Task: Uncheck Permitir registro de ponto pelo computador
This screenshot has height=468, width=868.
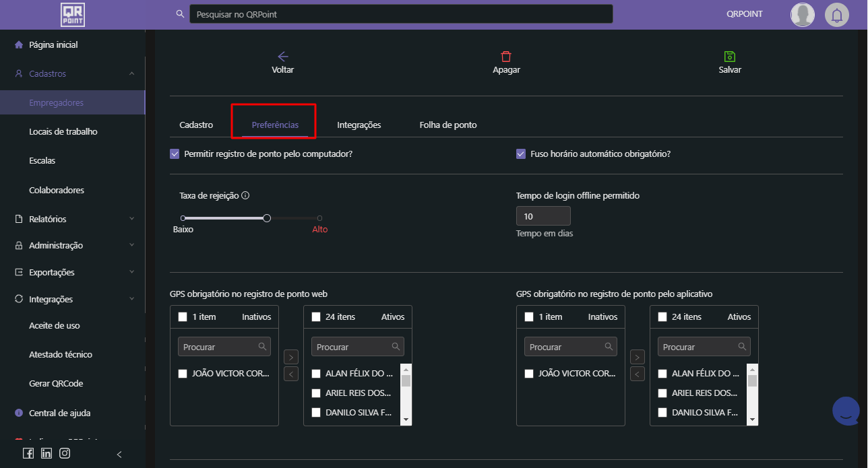Action: pos(175,154)
